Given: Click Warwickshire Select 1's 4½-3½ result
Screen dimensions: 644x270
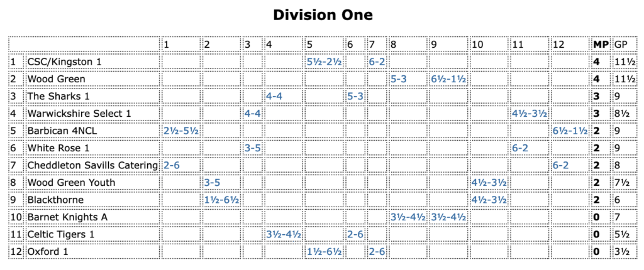Looking at the screenshot, I should pyautogui.click(x=530, y=114).
